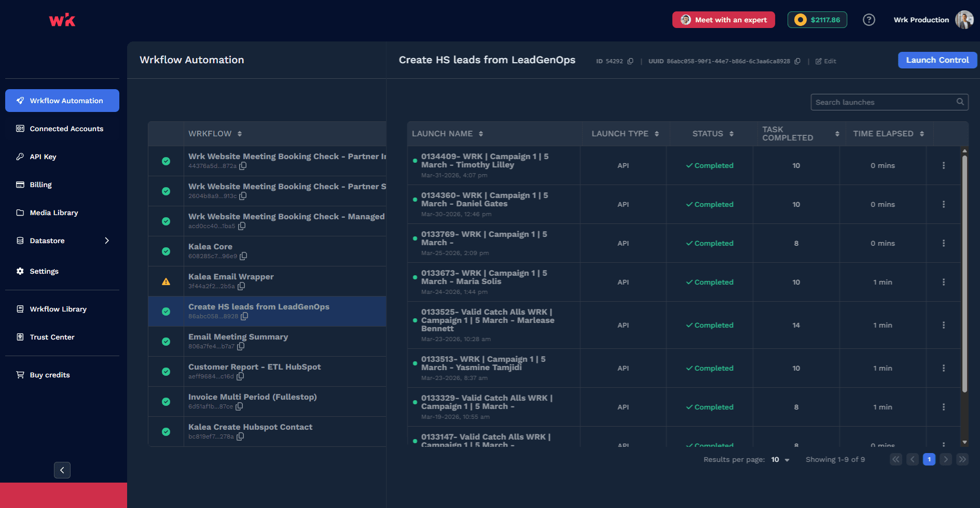This screenshot has width=980, height=508.
Task: Open Wrkflow Automation in sidebar
Action: 62,101
